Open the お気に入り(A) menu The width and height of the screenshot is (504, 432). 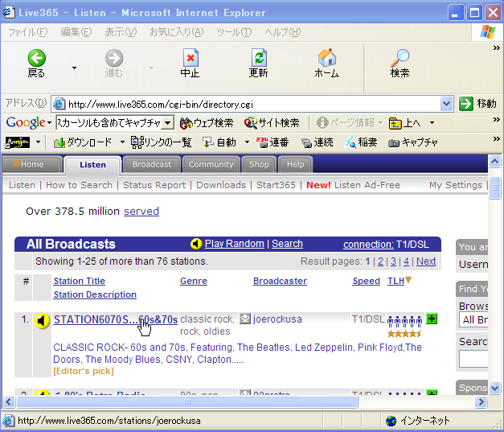[177, 32]
